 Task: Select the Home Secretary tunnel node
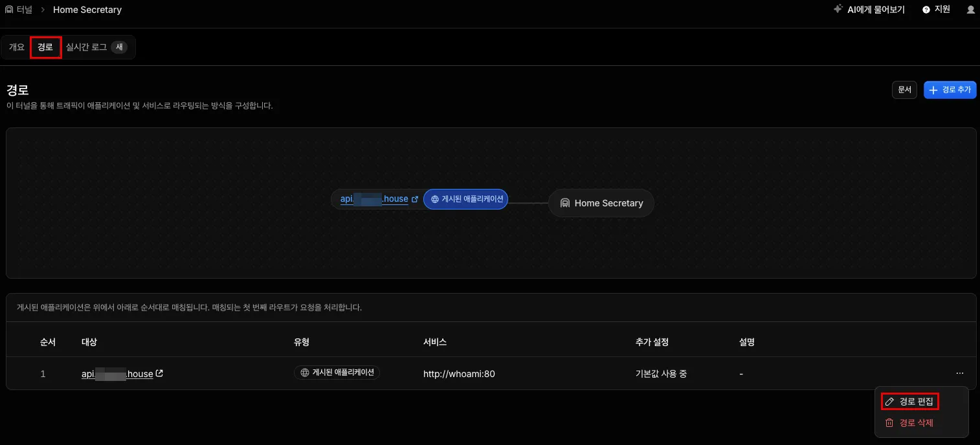(601, 203)
